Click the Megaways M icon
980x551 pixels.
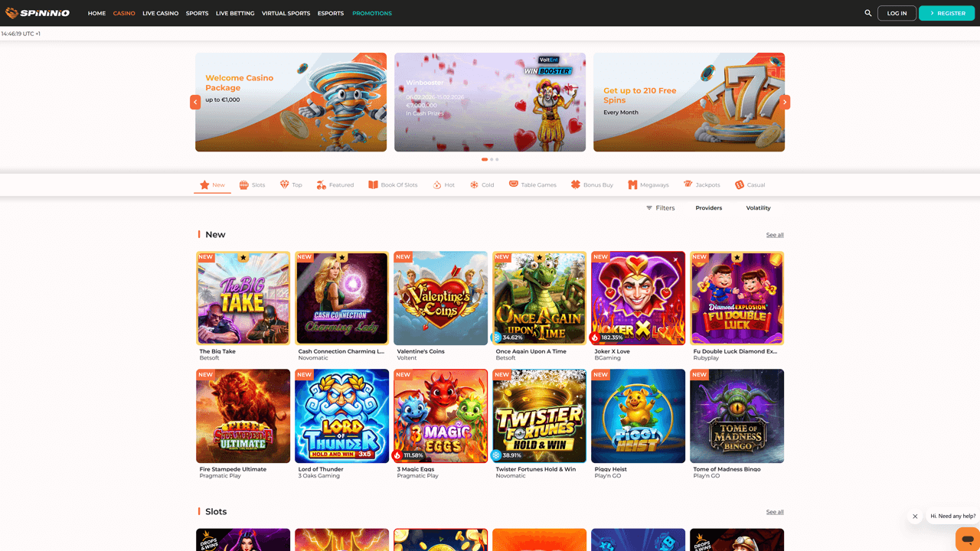[632, 184]
